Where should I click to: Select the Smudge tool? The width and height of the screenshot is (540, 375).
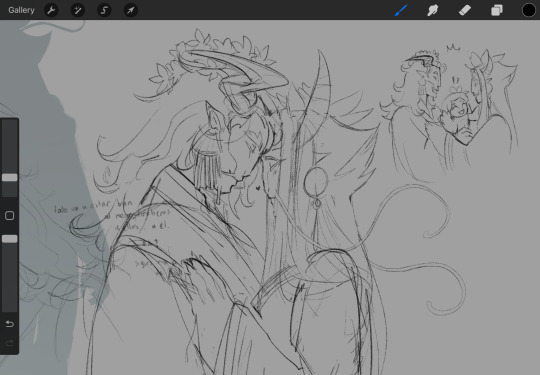tap(433, 10)
